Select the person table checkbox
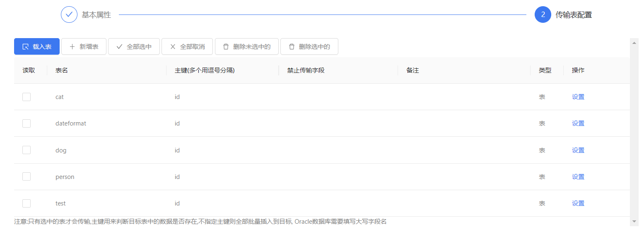 pos(27,176)
